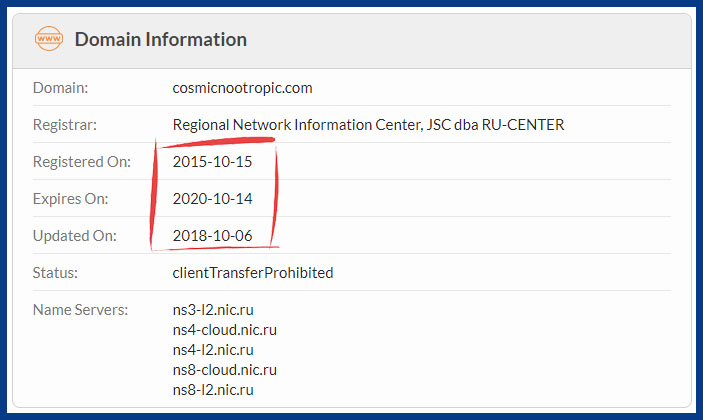Click the ns4-cloud.nic.ru name server
703x420 pixels.
[x=225, y=330]
